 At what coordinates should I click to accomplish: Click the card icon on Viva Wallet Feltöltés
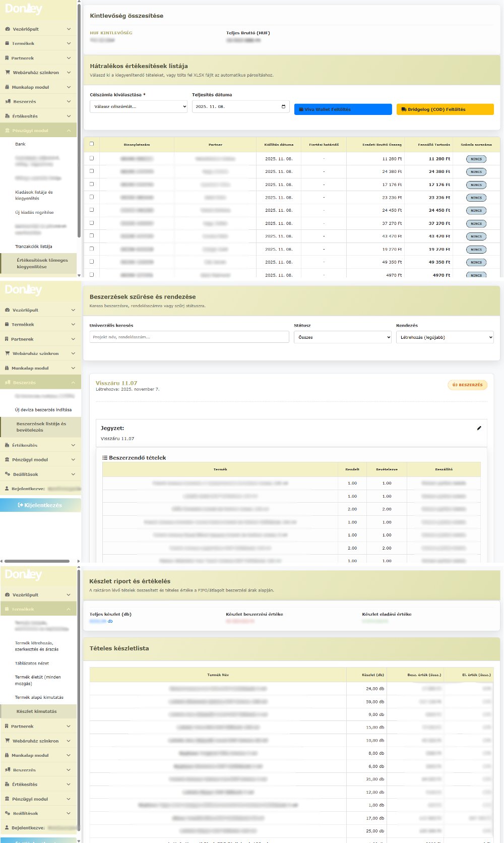coord(301,109)
